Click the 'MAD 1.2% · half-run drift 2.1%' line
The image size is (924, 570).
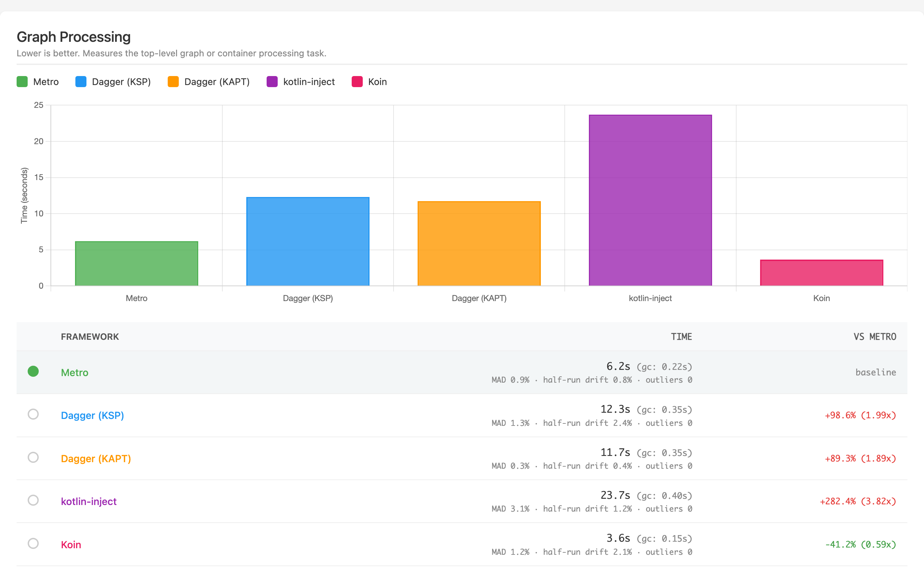592,552
